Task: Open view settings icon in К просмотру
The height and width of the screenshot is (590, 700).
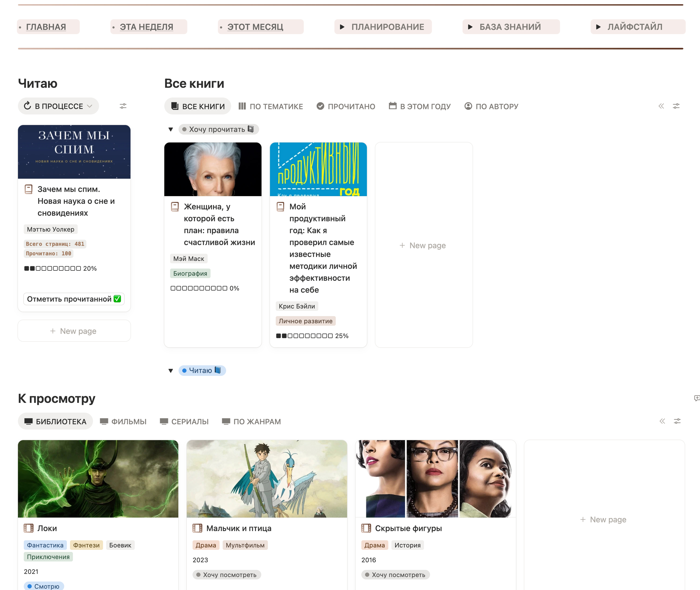Action: 677,421
